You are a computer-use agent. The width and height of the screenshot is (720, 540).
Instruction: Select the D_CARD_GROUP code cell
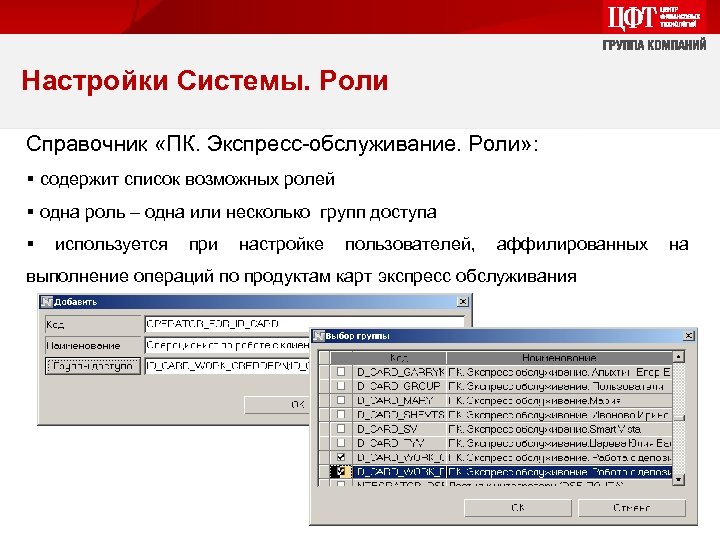click(399, 386)
